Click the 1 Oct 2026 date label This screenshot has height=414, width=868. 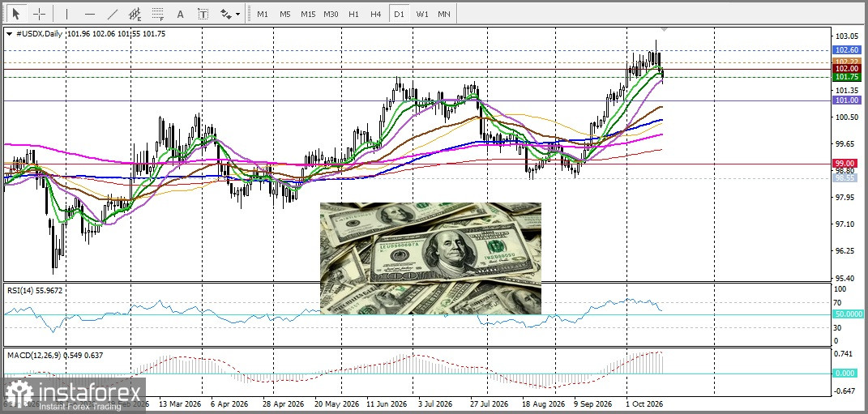[x=643, y=404]
